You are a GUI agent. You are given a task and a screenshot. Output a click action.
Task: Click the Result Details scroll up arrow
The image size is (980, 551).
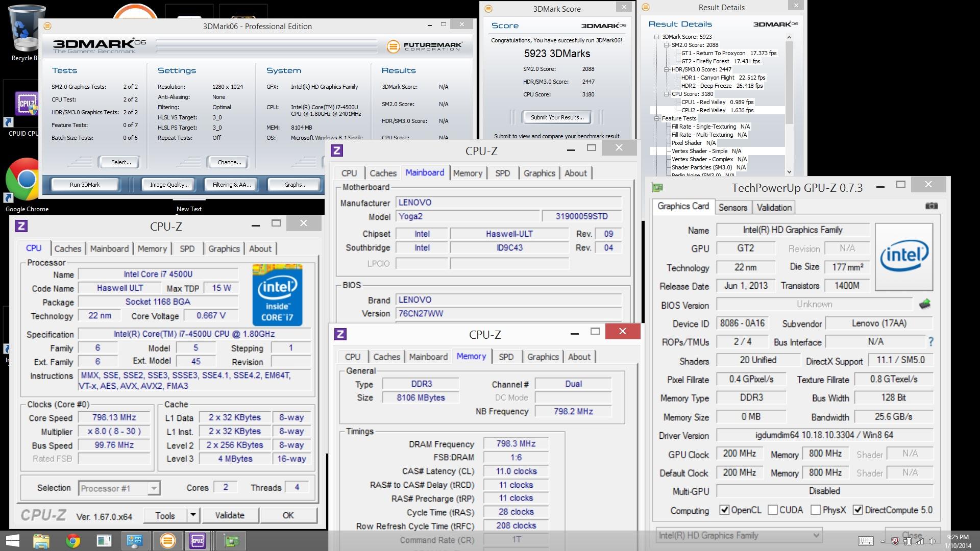pyautogui.click(x=789, y=37)
